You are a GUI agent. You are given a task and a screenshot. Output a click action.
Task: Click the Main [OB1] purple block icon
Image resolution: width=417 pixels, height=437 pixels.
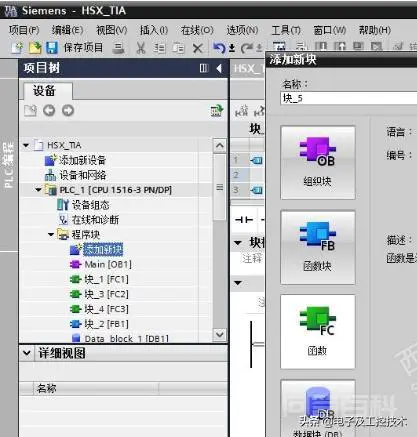coord(76,265)
